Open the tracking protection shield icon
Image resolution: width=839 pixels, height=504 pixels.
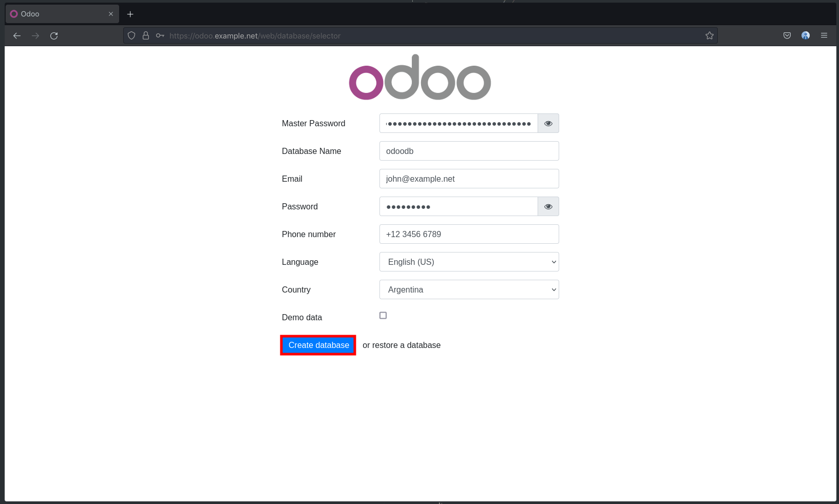(131, 36)
